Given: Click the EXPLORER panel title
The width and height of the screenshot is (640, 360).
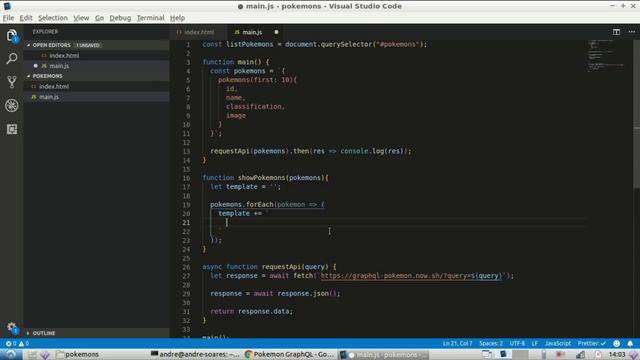Looking at the screenshot, I should pos(45,31).
